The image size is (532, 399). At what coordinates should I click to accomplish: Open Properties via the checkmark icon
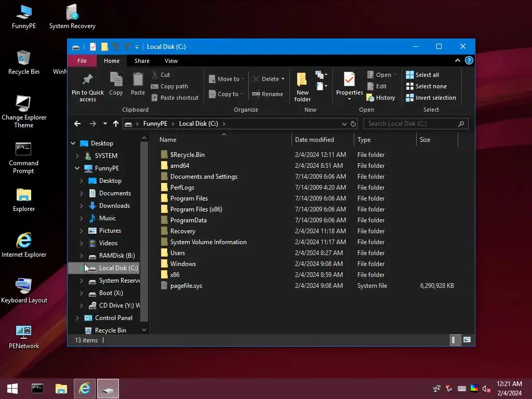(349, 79)
